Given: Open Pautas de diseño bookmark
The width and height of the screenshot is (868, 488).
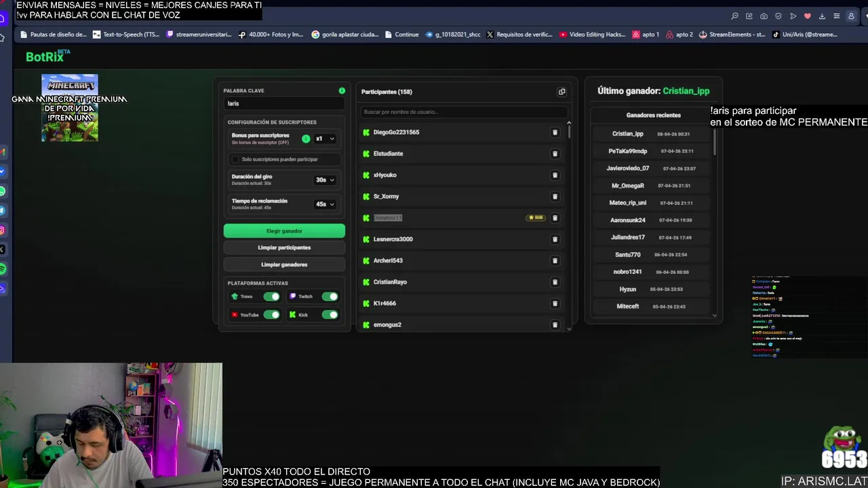Looking at the screenshot, I should coord(54,35).
